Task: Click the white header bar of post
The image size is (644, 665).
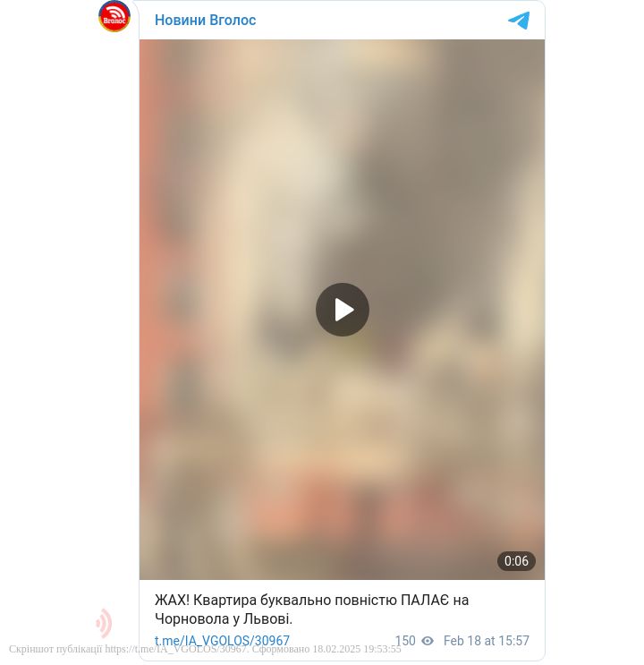Action: coord(343,20)
